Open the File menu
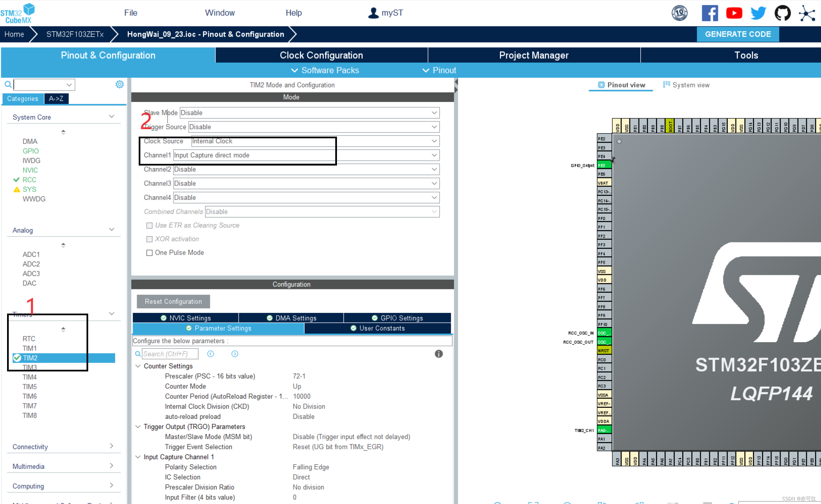 point(131,13)
